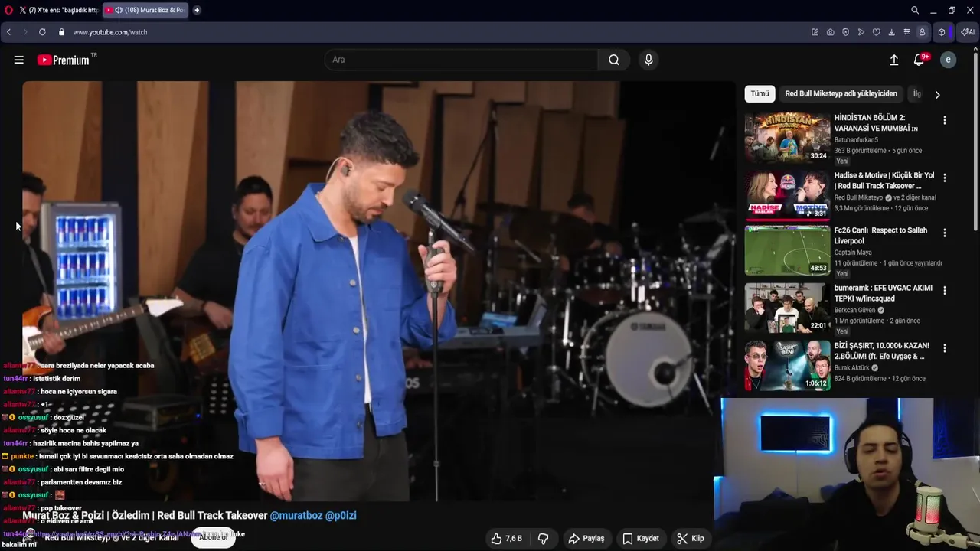Reload the current page
Viewport: 980px width, 551px height.
(x=42, y=32)
